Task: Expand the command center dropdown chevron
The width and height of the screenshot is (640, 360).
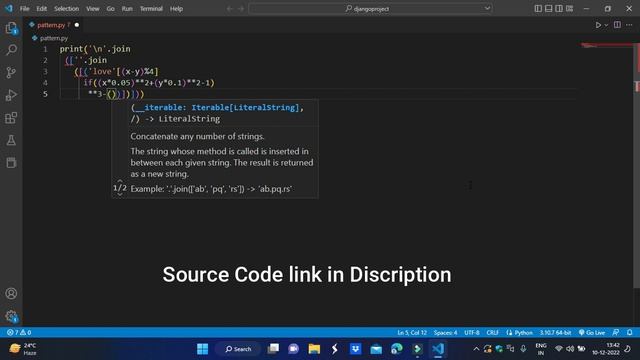Action: 487,9
